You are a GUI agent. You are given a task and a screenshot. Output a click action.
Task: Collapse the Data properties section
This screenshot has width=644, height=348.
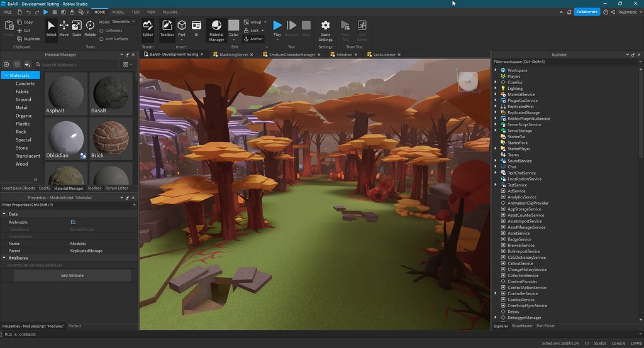(x=4, y=214)
